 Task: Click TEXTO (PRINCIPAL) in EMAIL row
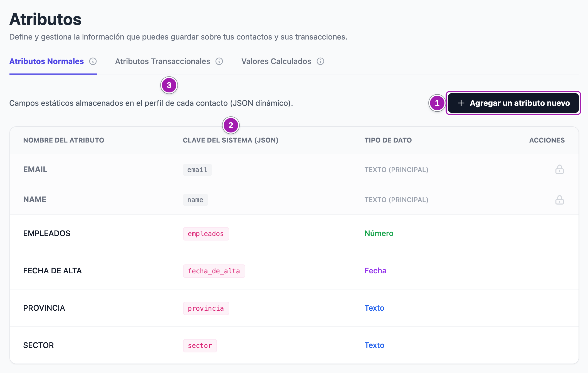pos(396,170)
